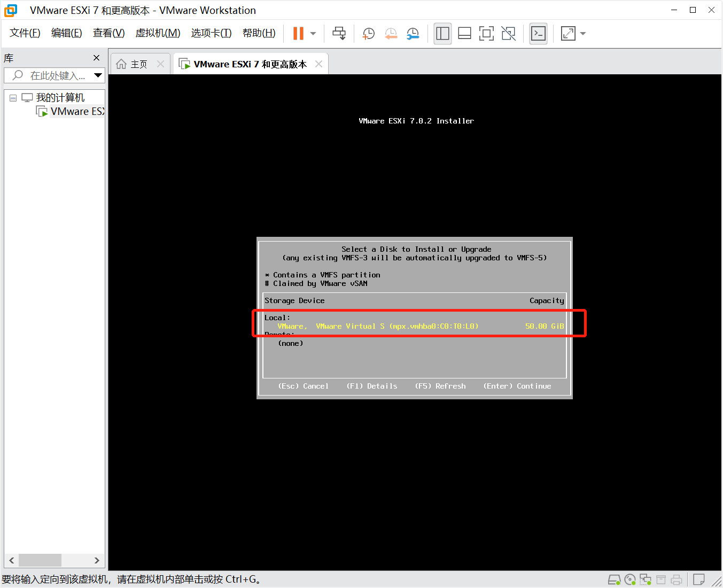
Task: Click the greyed archive box status icon
Action: pyautogui.click(x=661, y=579)
